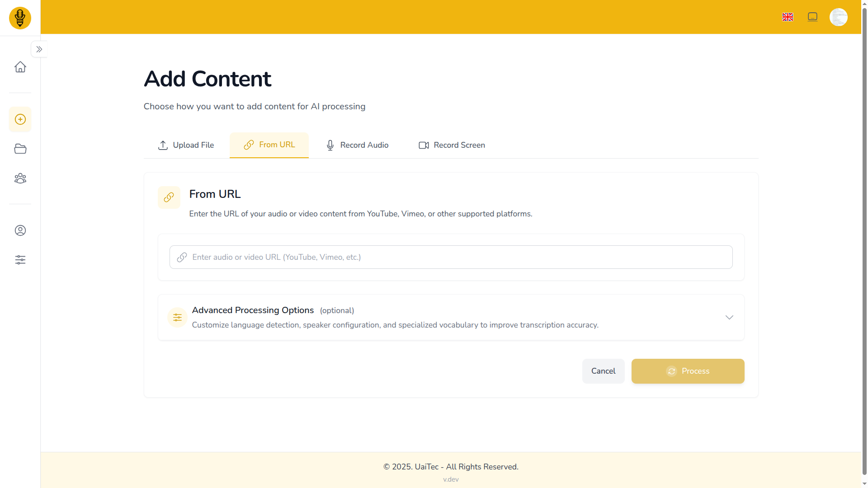Screen dimensions: 868x488
Task: Expand the collapsed sidebar with the double-arrow
Action: coord(39,49)
